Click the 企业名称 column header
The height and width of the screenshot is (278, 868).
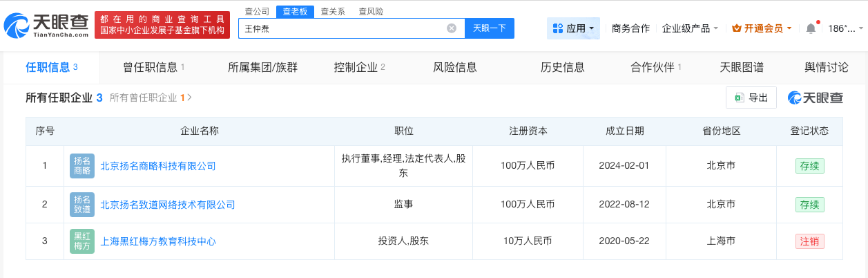click(200, 131)
